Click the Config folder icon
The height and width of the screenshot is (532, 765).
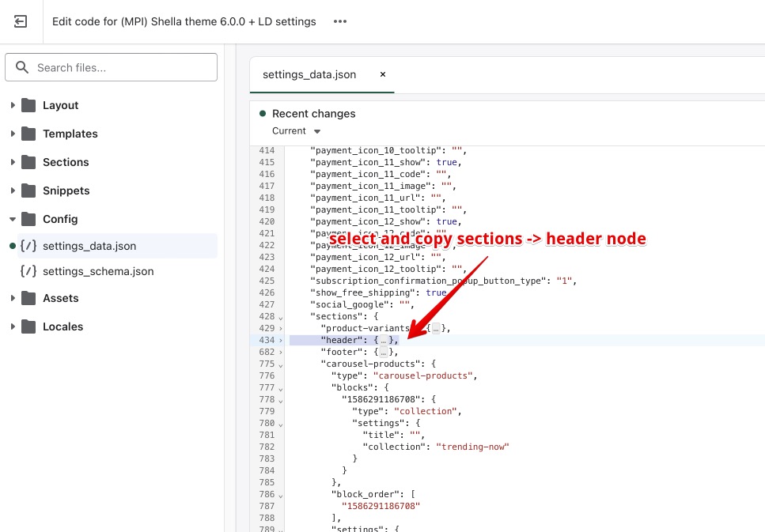pyautogui.click(x=28, y=219)
